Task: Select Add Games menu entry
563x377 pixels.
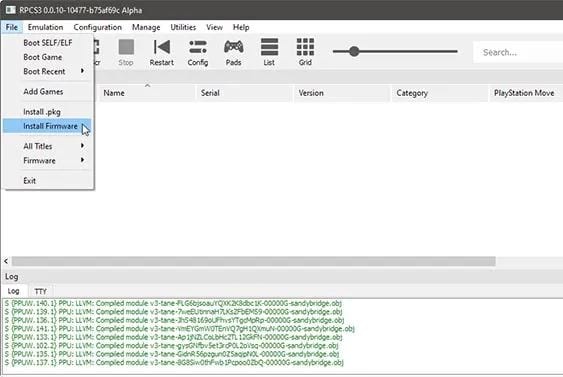Action: pos(47,92)
